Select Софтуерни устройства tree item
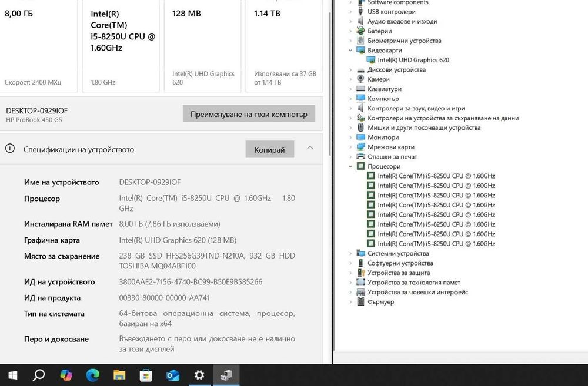The height and width of the screenshot is (386, 588). (x=400, y=263)
